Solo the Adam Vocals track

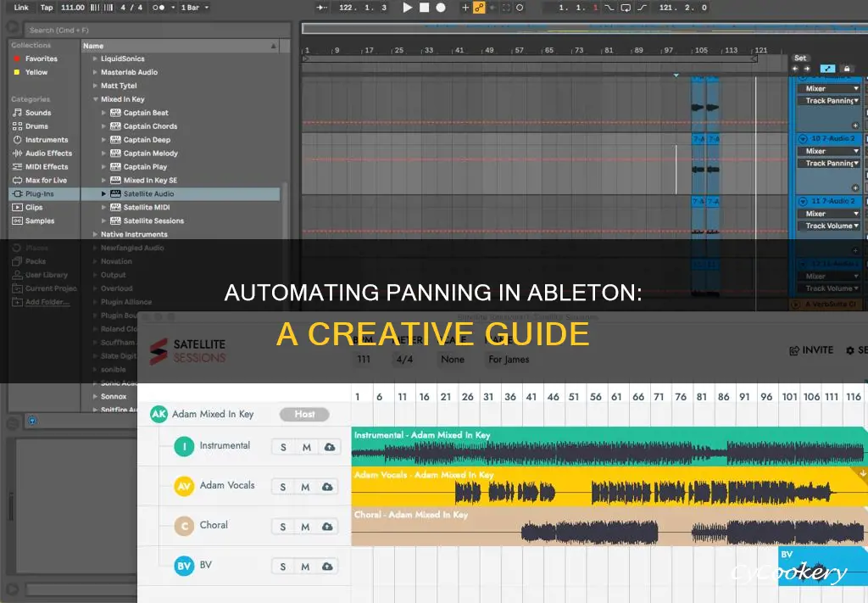click(283, 487)
